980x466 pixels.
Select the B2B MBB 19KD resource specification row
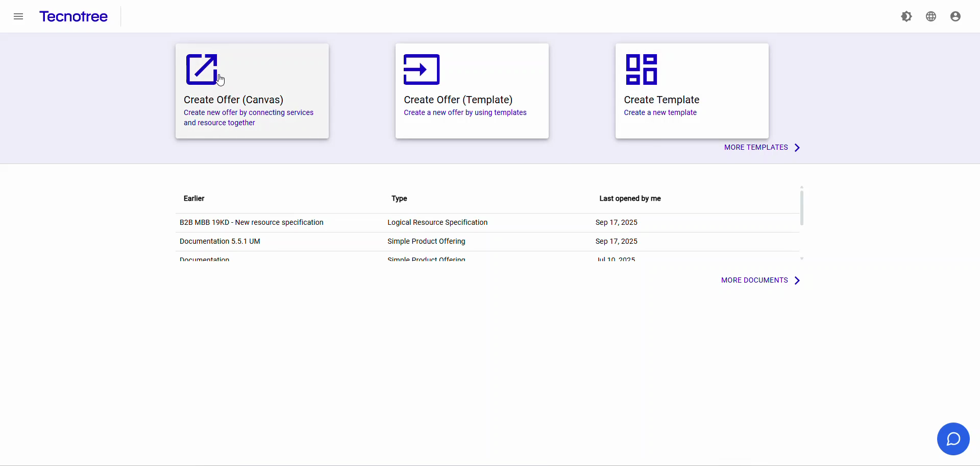point(252,222)
